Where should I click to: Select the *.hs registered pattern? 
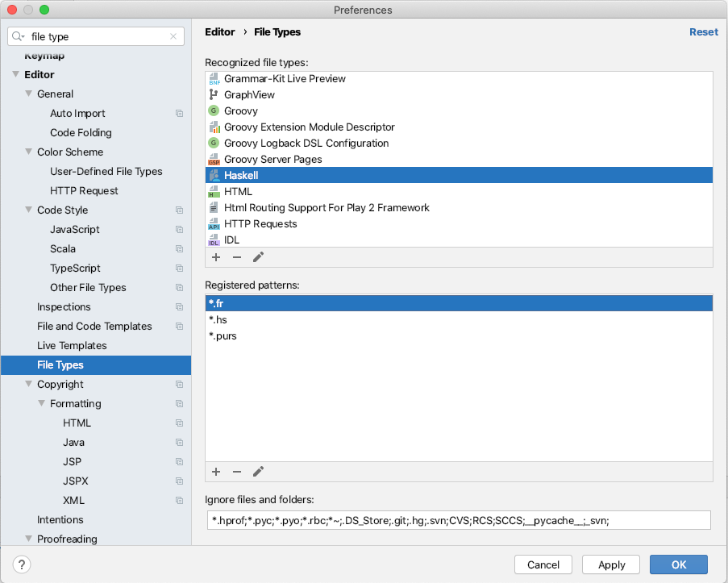218,320
